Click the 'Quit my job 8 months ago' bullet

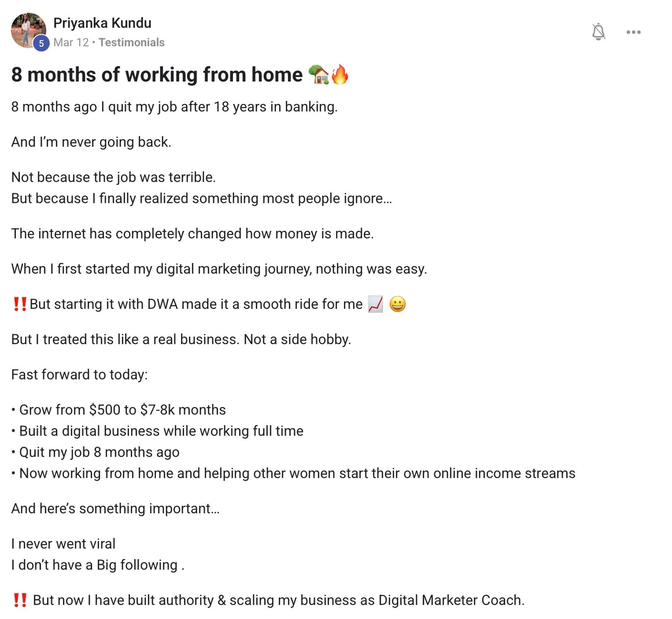(x=95, y=452)
